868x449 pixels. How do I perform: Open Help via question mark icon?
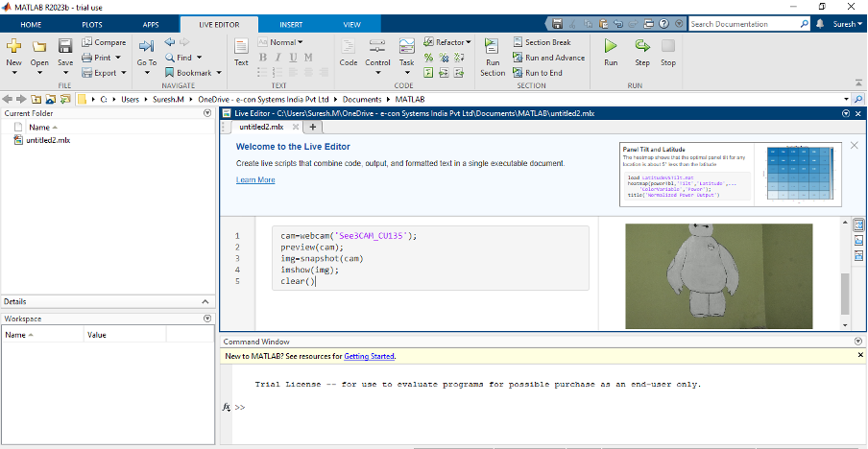click(x=663, y=24)
